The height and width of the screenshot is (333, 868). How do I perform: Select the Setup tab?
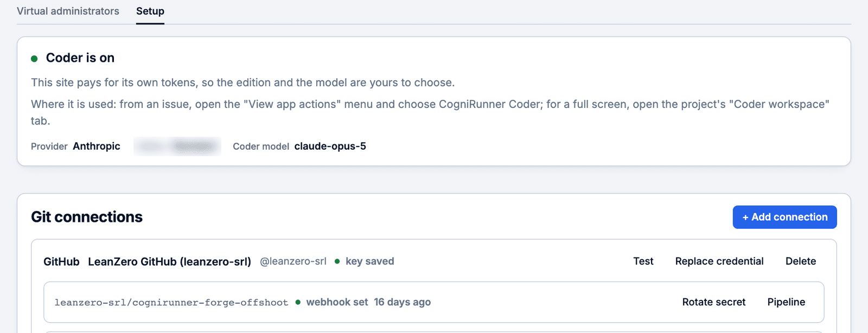tap(150, 11)
